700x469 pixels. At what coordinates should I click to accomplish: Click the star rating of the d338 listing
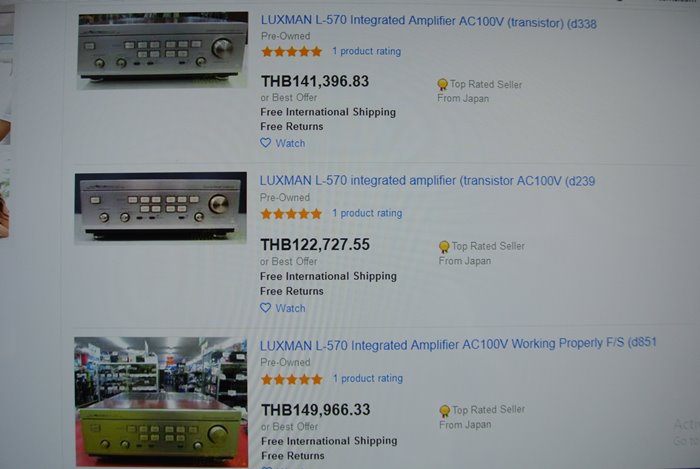pos(292,51)
